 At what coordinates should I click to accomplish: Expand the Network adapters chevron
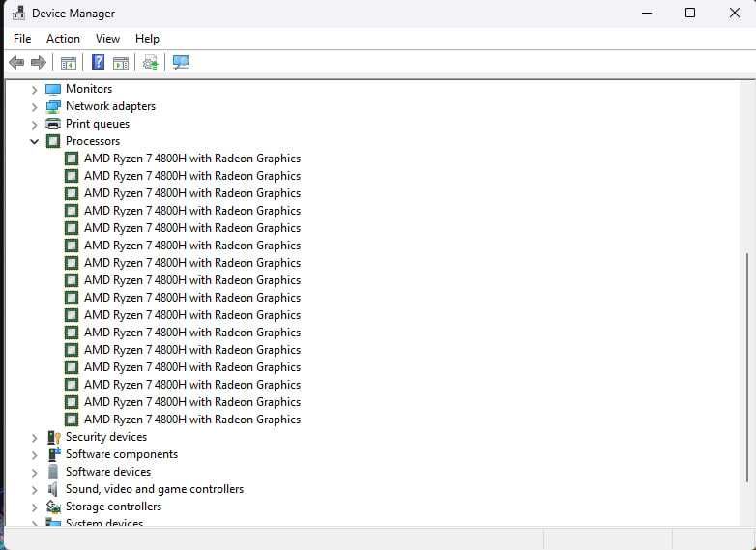pos(34,107)
